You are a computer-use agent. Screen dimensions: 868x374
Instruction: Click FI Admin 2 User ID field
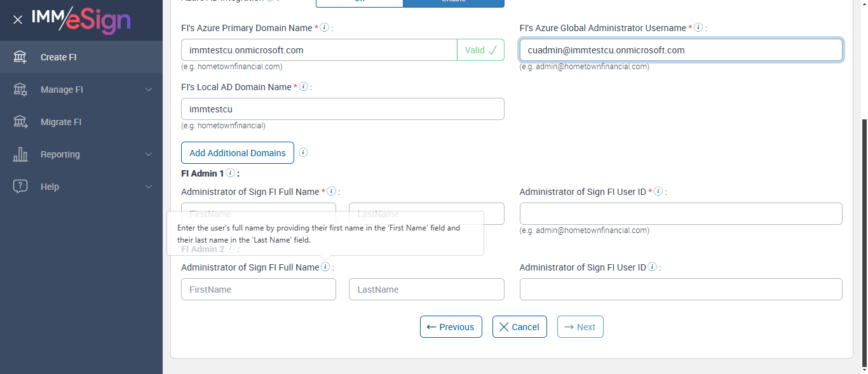681,290
